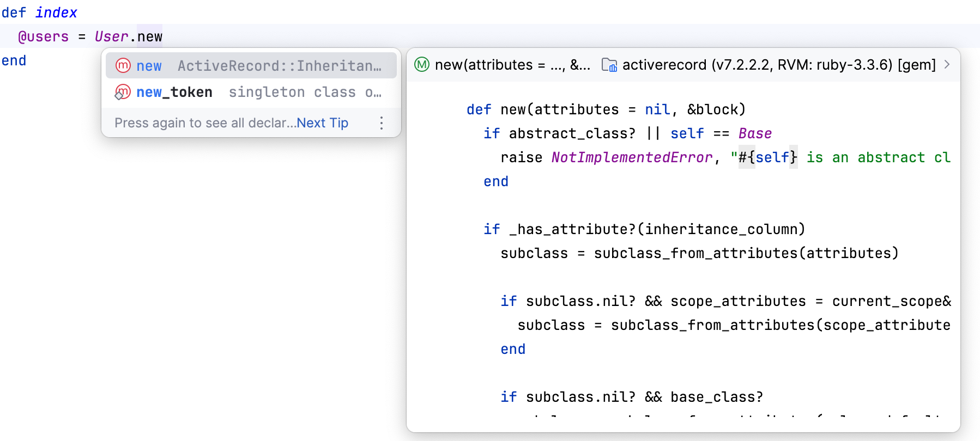
Task: Open completion popup options (three dots)
Action: [382, 123]
